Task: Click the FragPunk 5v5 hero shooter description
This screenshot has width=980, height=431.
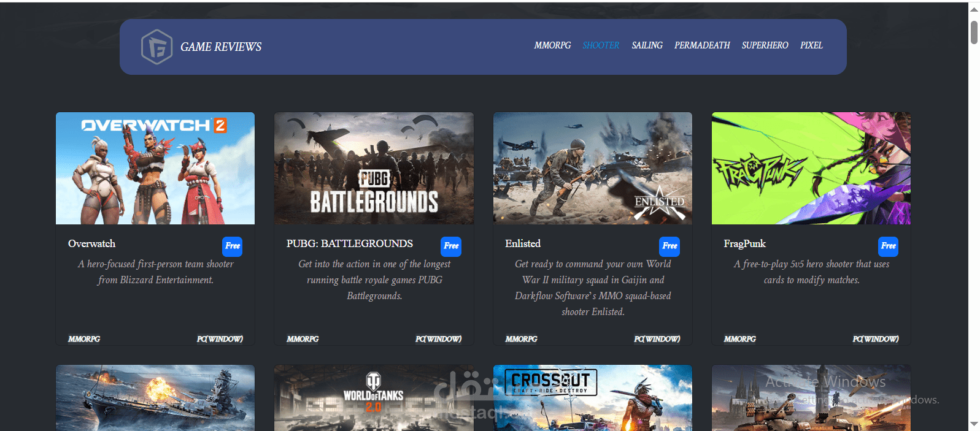Action: 811,272
